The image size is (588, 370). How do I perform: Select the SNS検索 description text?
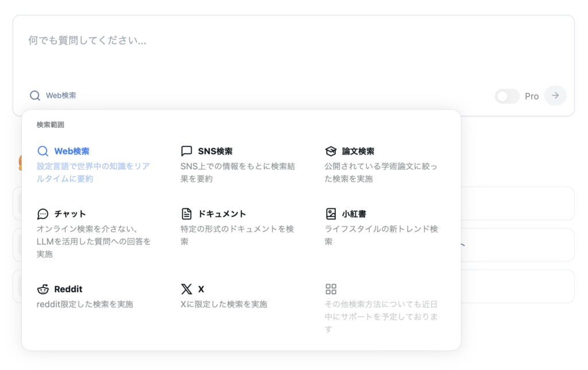point(237,173)
